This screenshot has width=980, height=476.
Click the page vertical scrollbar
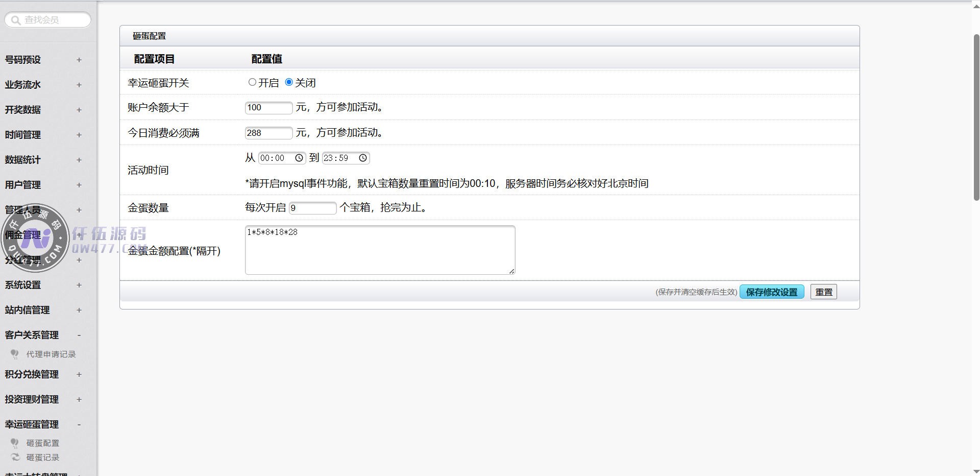point(976,117)
